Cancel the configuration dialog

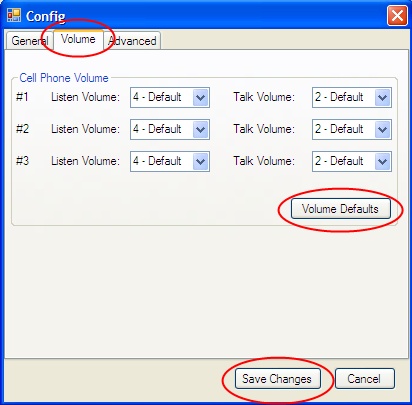[x=365, y=379]
